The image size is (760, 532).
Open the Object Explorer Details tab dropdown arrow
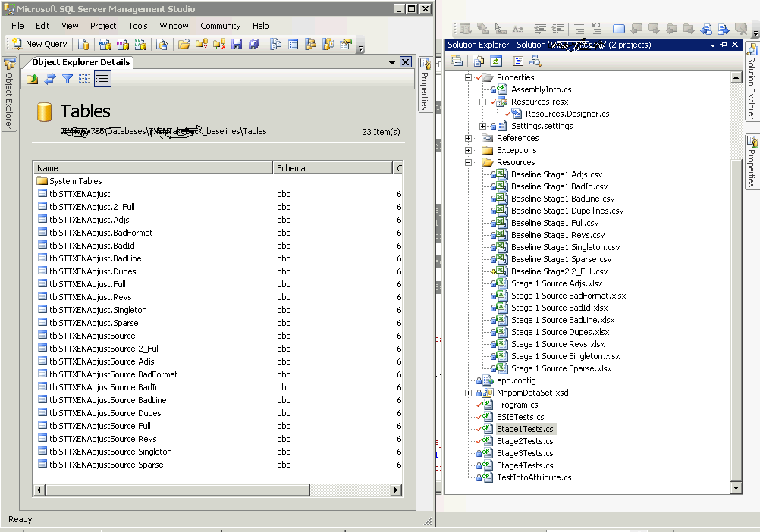coord(391,62)
